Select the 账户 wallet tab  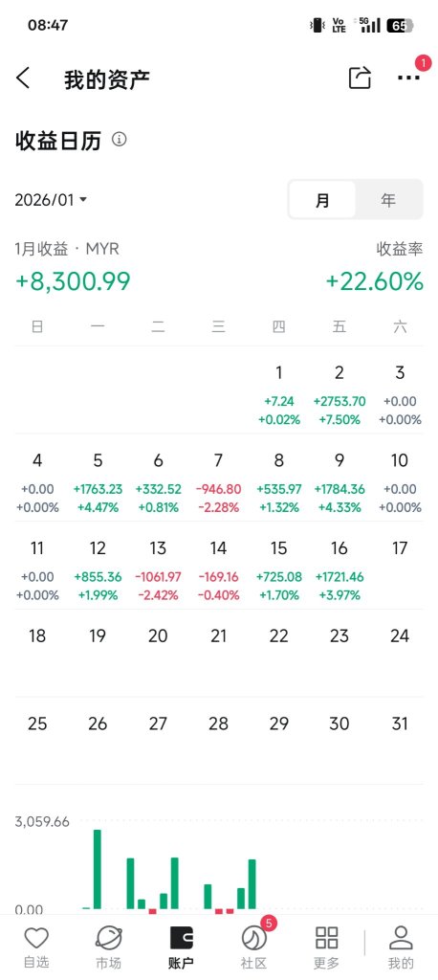pos(181,947)
